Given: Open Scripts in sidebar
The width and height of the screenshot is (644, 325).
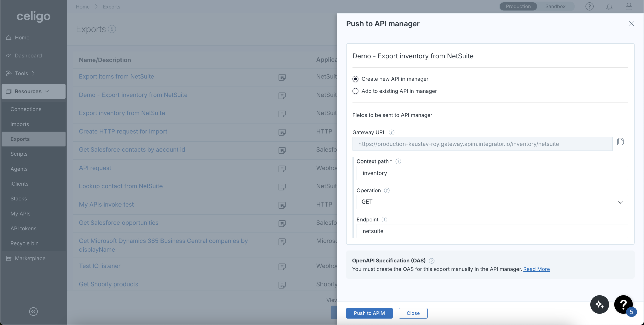Looking at the screenshot, I should click(19, 154).
